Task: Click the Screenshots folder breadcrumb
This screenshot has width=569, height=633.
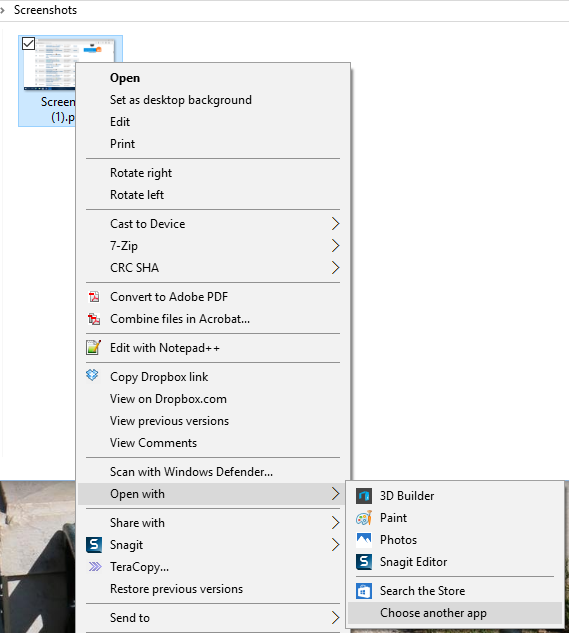Action: pos(45,10)
